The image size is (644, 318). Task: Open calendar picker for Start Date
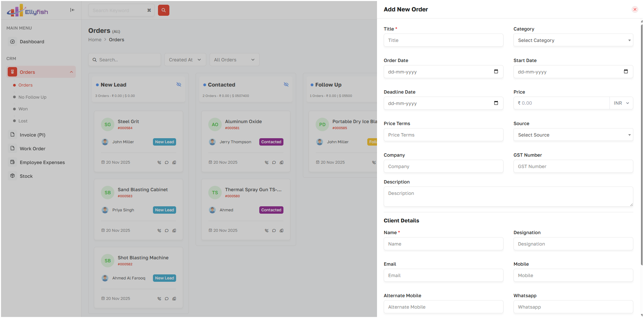pos(626,71)
